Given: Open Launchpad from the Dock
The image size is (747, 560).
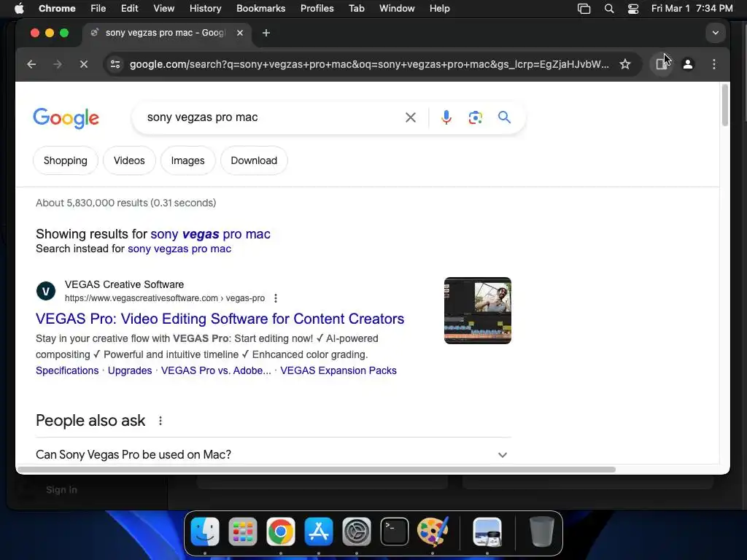Looking at the screenshot, I should tap(242, 532).
